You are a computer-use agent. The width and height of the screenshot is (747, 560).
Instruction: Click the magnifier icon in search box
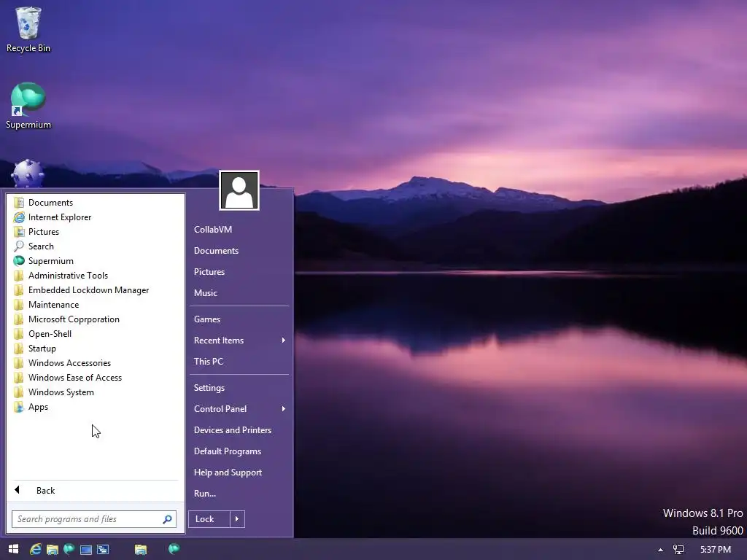(x=167, y=519)
